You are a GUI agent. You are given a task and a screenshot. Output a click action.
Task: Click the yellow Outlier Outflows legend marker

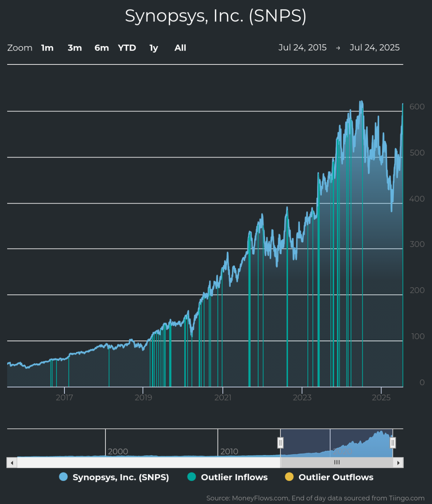(x=289, y=477)
